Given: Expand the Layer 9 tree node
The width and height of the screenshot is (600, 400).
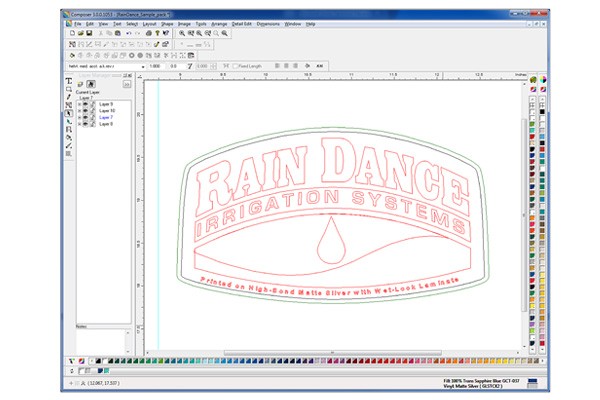Looking at the screenshot, I should 79,104.
